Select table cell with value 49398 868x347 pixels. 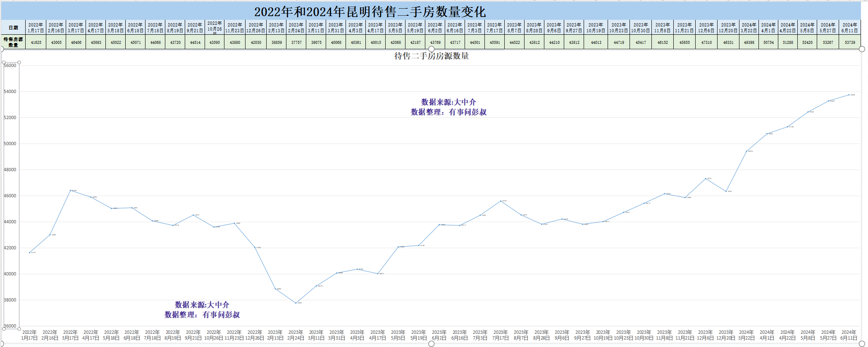point(749,42)
